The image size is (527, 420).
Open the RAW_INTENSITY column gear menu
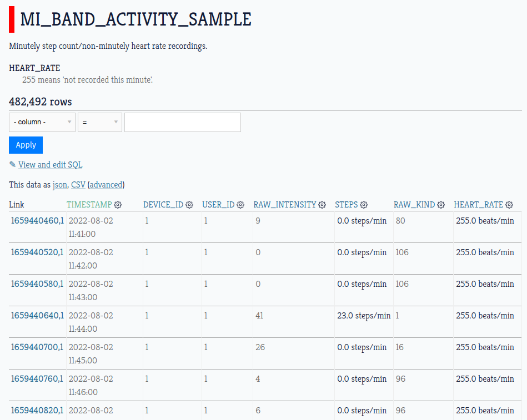coord(322,205)
